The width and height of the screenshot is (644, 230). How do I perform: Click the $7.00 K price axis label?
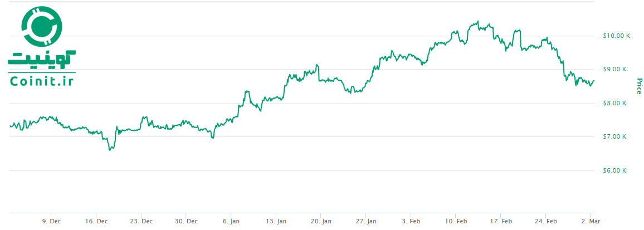tap(615, 137)
